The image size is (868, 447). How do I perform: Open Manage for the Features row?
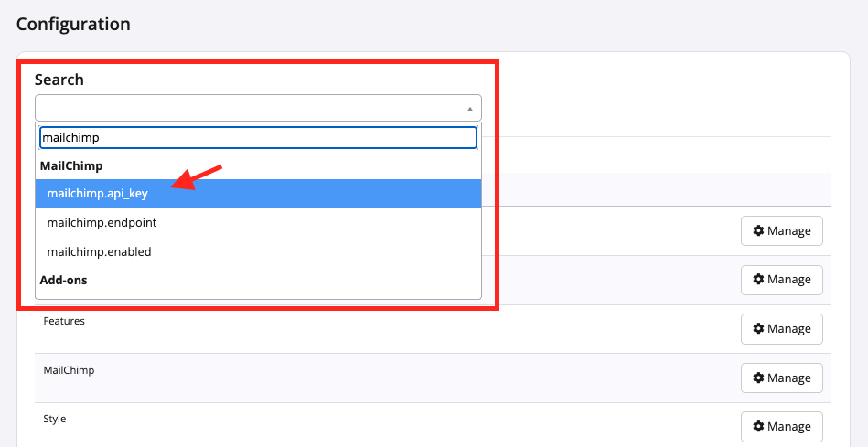pos(781,328)
